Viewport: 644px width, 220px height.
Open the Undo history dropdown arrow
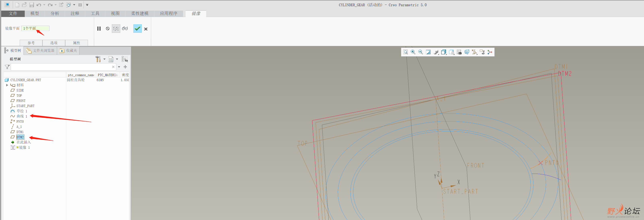tap(44, 5)
